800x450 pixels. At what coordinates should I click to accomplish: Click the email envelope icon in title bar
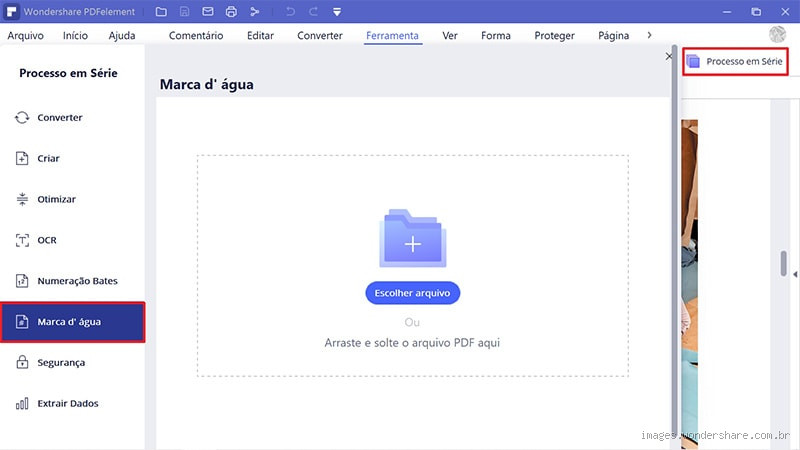208,12
